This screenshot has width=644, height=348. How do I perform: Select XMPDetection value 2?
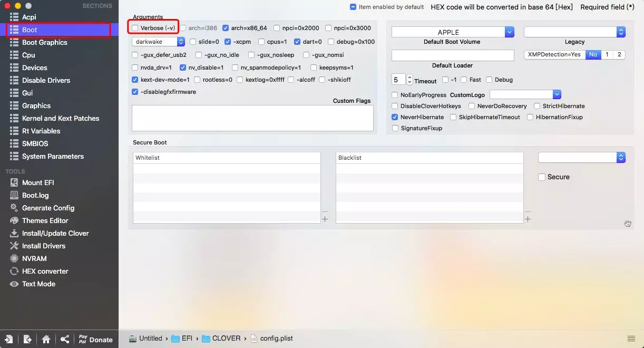(x=619, y=54)
